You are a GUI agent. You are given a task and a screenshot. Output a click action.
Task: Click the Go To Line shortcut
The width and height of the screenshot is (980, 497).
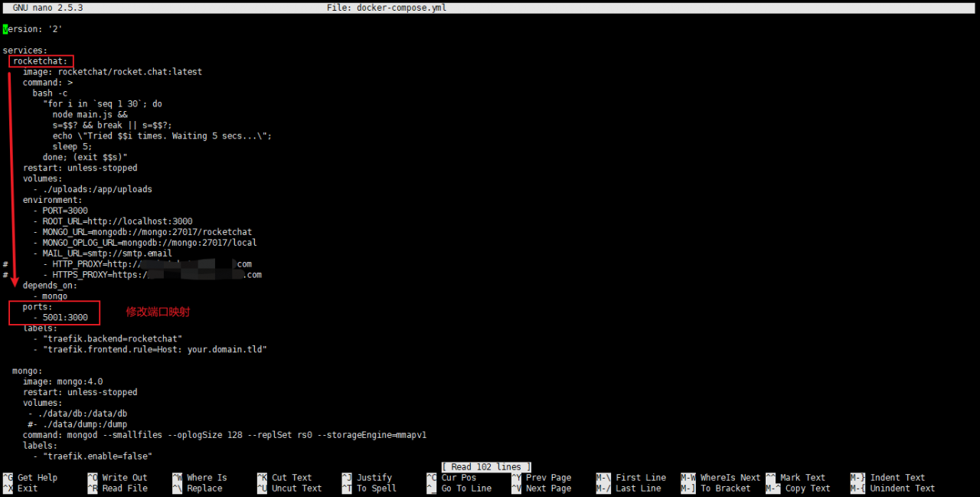[x=459, y=489]
